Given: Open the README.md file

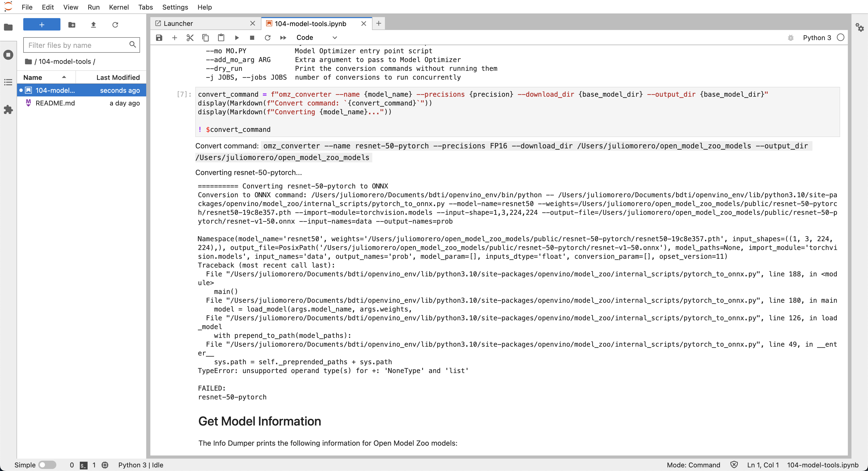Looking at the screenshot, I should [x=56, y=103].
